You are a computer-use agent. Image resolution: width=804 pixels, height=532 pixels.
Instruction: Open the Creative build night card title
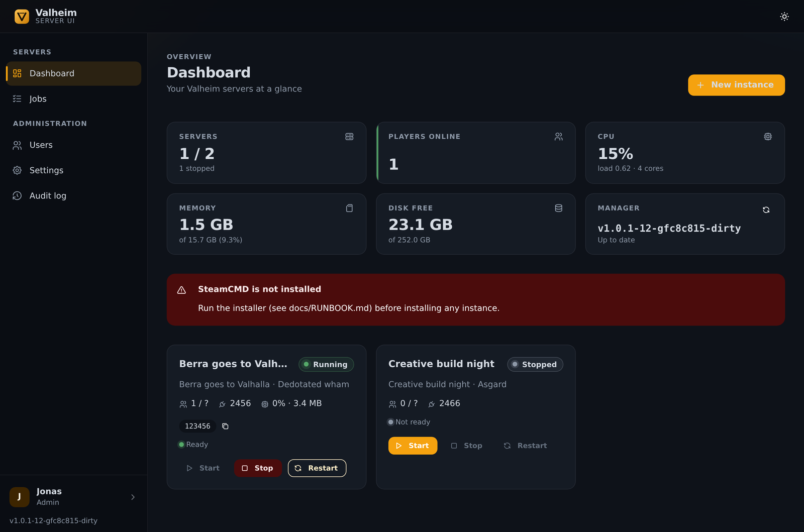click(x=441, y=364)
